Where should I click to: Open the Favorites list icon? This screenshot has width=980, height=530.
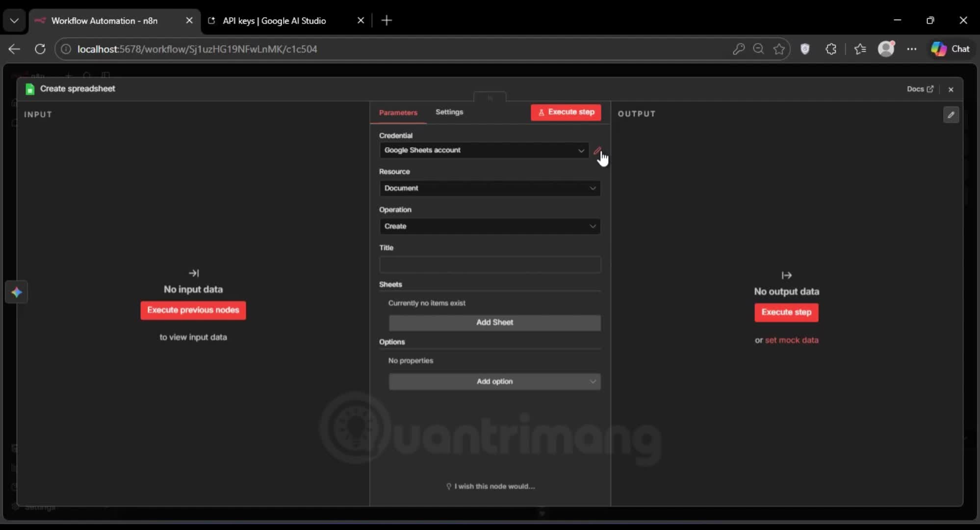(860, 49)
